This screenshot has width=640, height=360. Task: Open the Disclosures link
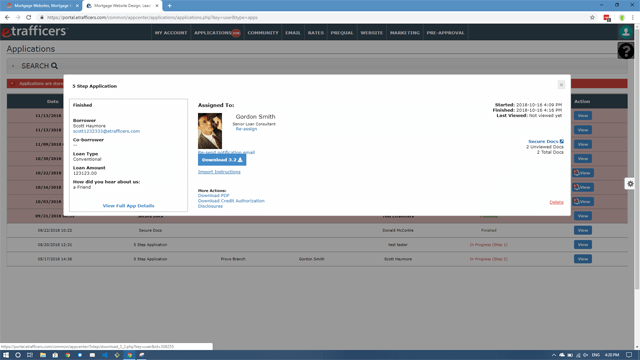[210, 206]
